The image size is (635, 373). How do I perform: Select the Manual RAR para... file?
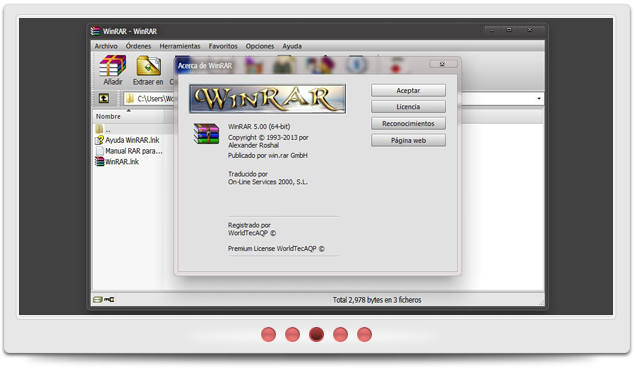point(129,151)
